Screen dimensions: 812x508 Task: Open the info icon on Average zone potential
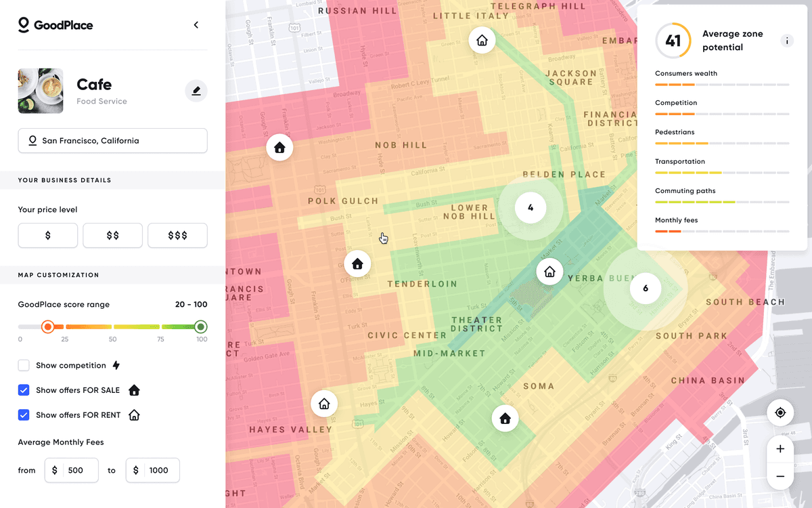786,41
